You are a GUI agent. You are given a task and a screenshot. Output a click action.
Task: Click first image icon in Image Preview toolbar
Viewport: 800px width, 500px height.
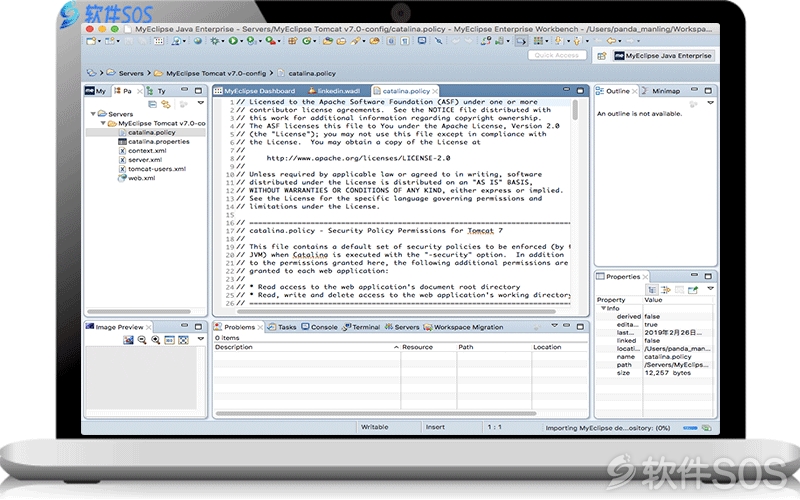tap(128, 340)
